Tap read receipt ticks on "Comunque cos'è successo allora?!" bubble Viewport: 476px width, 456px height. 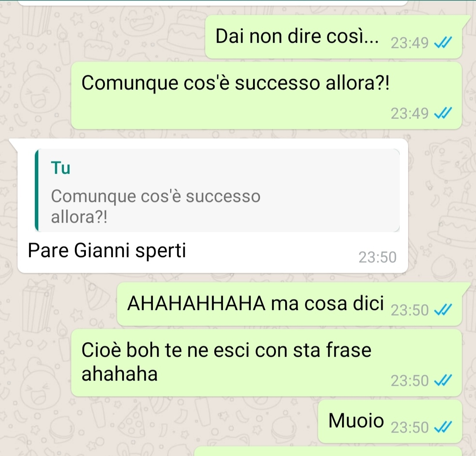(443, 113)
